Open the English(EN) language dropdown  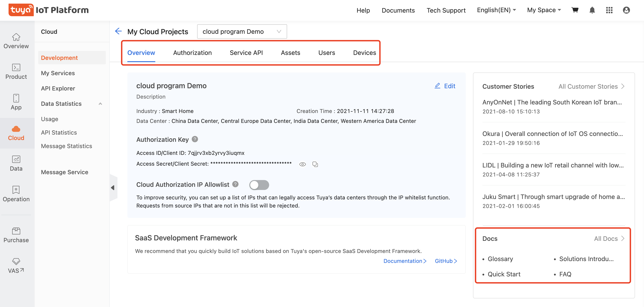[496, 10]
